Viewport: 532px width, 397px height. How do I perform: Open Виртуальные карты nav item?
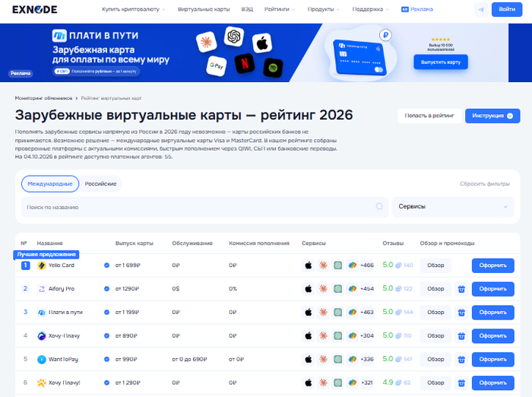point(204,10)
